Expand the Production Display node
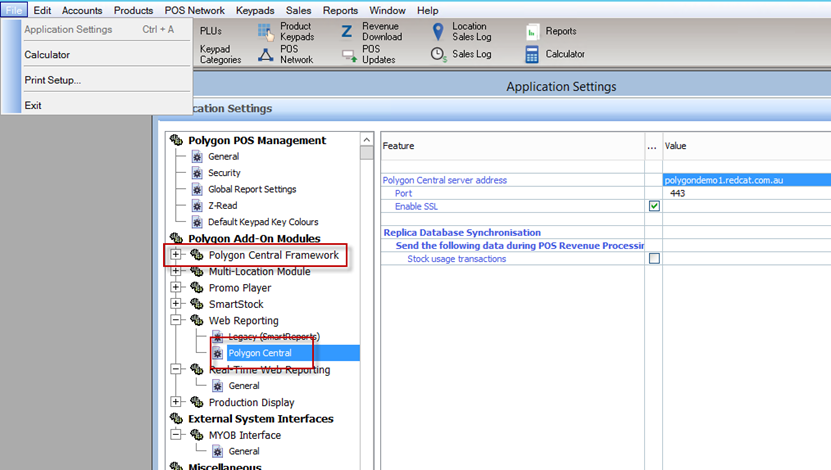 (x=175, y=402)
